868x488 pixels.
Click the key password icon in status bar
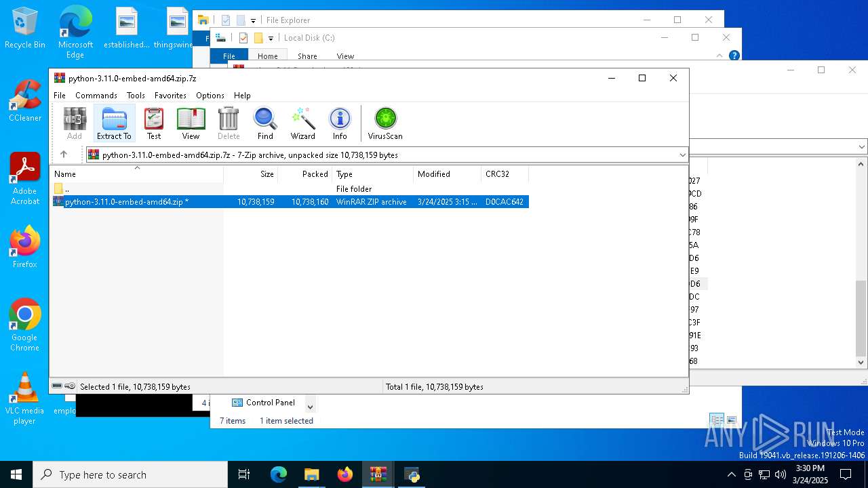(x=70, y=386)
